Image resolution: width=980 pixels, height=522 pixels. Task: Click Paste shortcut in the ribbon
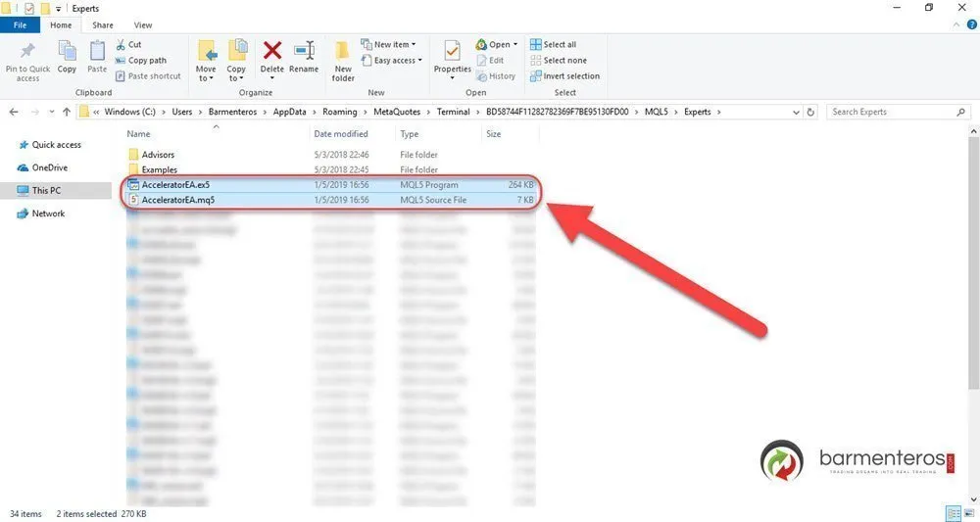148,75
